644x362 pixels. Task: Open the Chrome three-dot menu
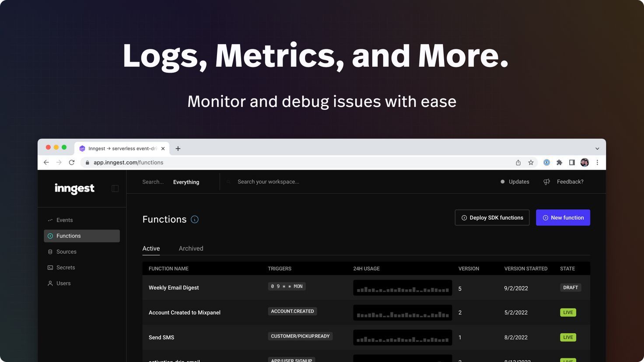pyautogui.click(x=597, y=162)
